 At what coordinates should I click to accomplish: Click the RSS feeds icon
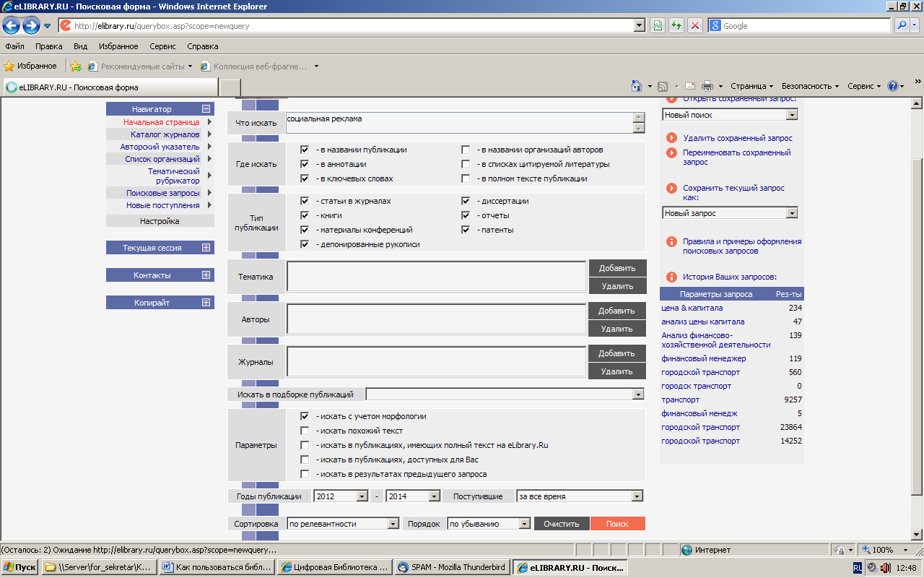[x=663, y=85]
